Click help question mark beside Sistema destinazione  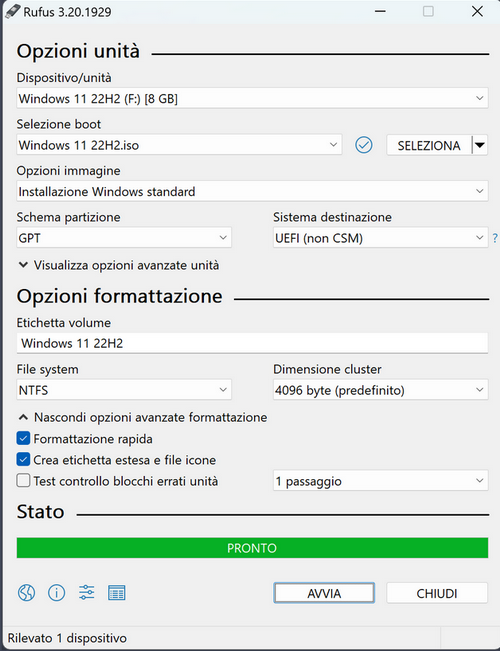click(495, 238)
